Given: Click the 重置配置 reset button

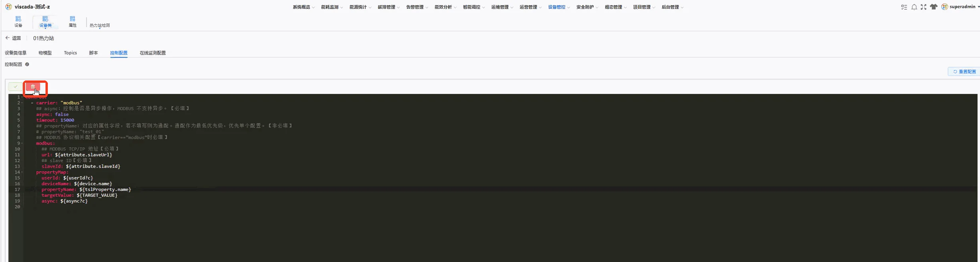Looking at the screenshot, I should [964, 72].
